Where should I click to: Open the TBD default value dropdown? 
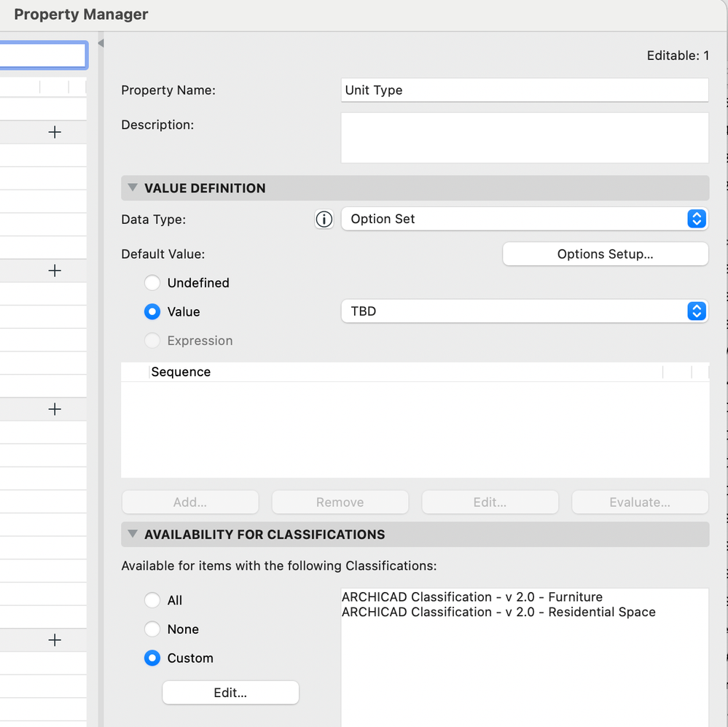coord(524,311)
